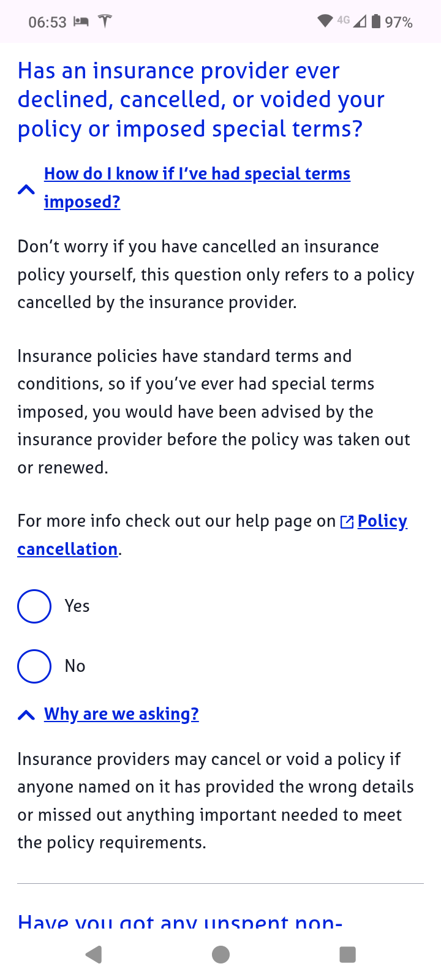Select the Yes radio button
This screenshot has height=980, width=441.
point(34,606)
